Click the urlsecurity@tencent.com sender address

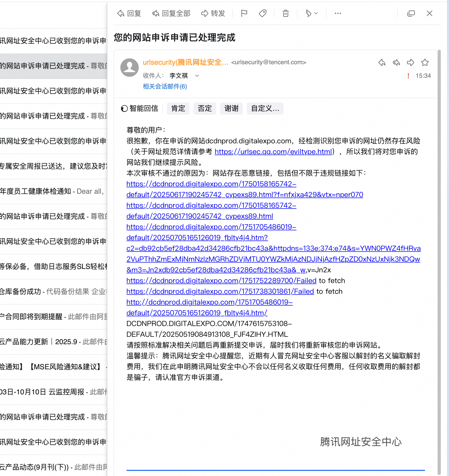pyautogui.click(x=269, y=62)
